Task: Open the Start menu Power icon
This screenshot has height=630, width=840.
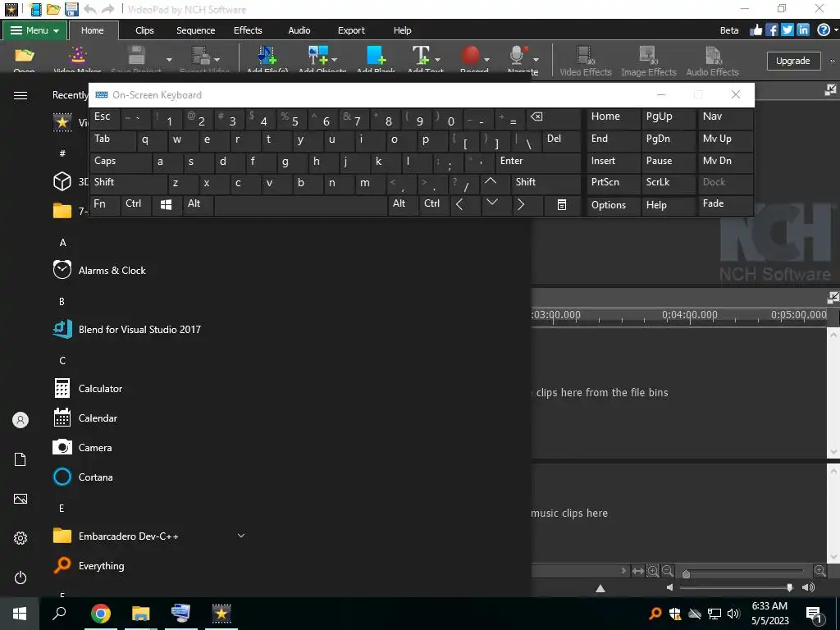Action: (x=21, y=577)
